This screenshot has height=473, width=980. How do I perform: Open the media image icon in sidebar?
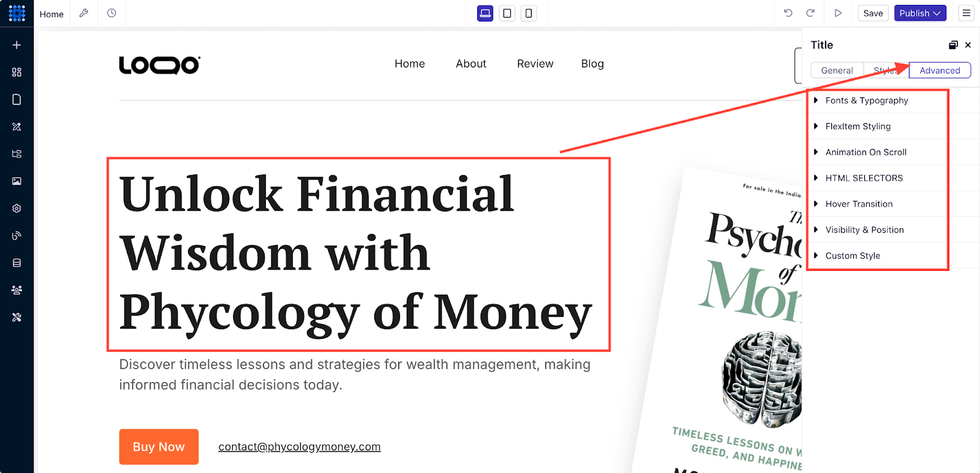point(17,181)
